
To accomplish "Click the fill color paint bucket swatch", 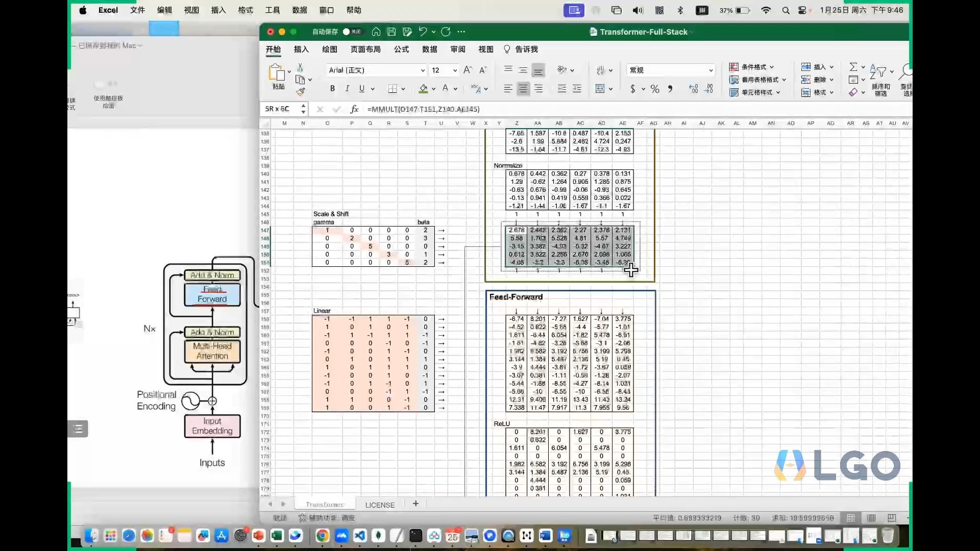I will [423, 89].
